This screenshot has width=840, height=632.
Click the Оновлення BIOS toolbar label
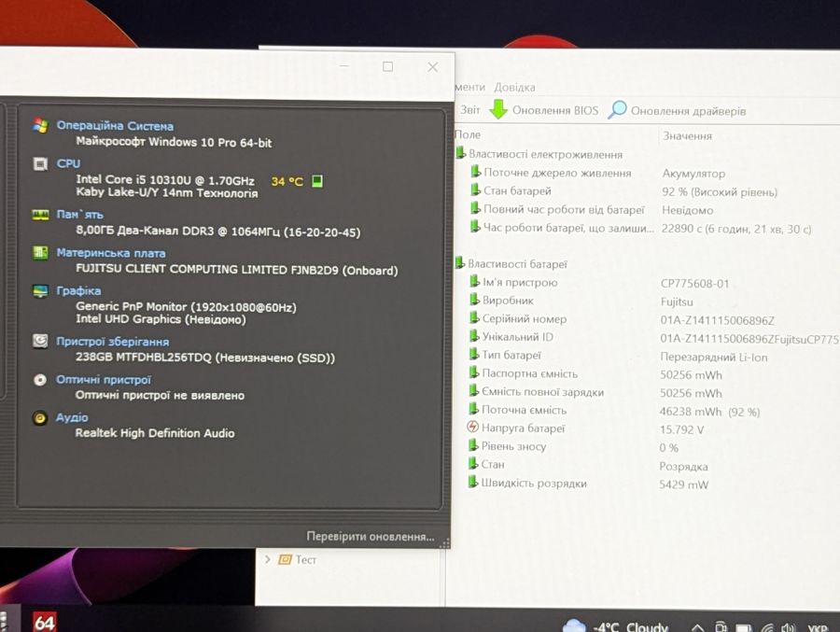pos(555,110)
